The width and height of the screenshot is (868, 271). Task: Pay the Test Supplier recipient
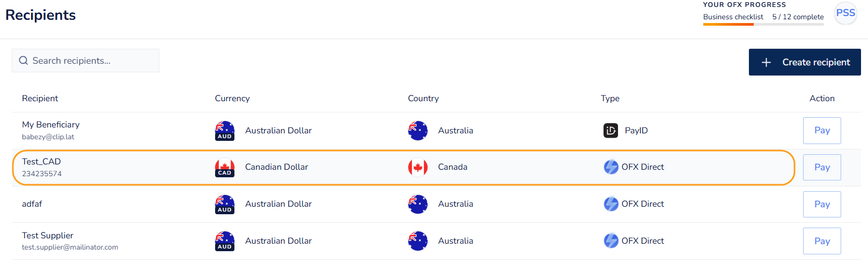[x=821, y=242]
